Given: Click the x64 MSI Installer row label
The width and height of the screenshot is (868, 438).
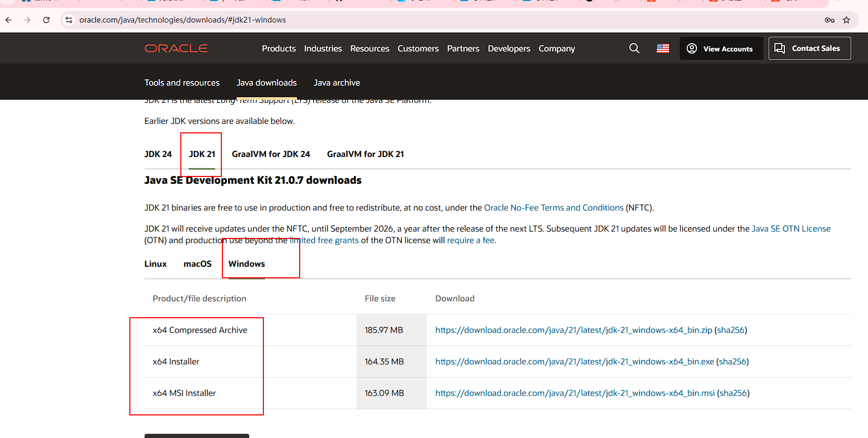Looking at the screenshot, I should (x=185, y=393).
